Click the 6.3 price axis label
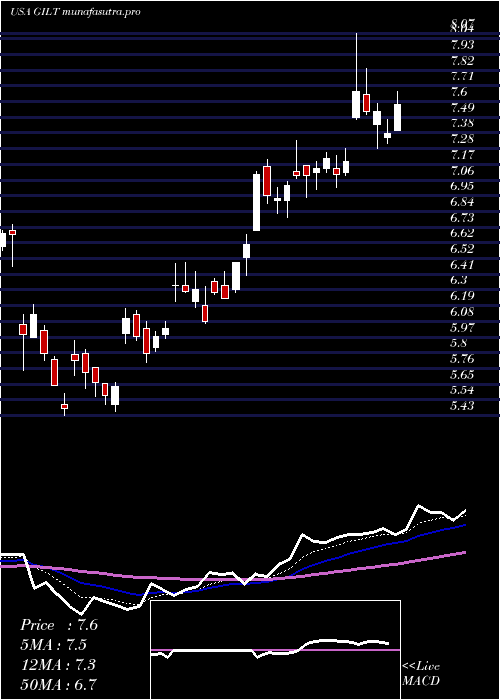Viewport: 500px width, 700px height. tap(459, 280)
